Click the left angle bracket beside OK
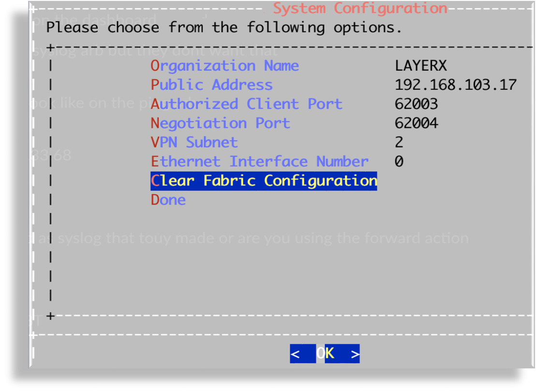This screenshot has width=536, height=392. pos(295,354)
